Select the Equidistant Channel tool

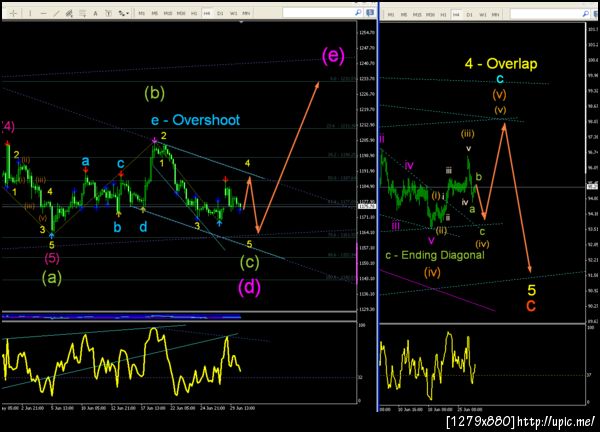[x=69, y=13]
